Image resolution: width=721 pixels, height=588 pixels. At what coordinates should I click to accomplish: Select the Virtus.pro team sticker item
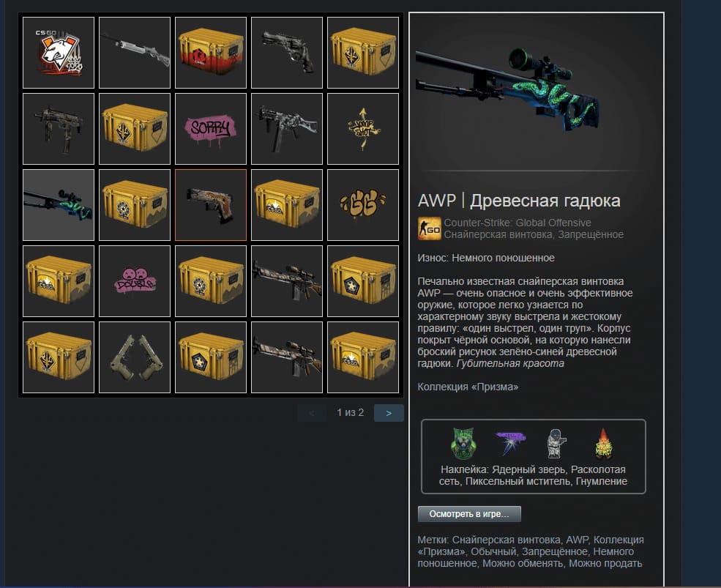coord(59,53)
